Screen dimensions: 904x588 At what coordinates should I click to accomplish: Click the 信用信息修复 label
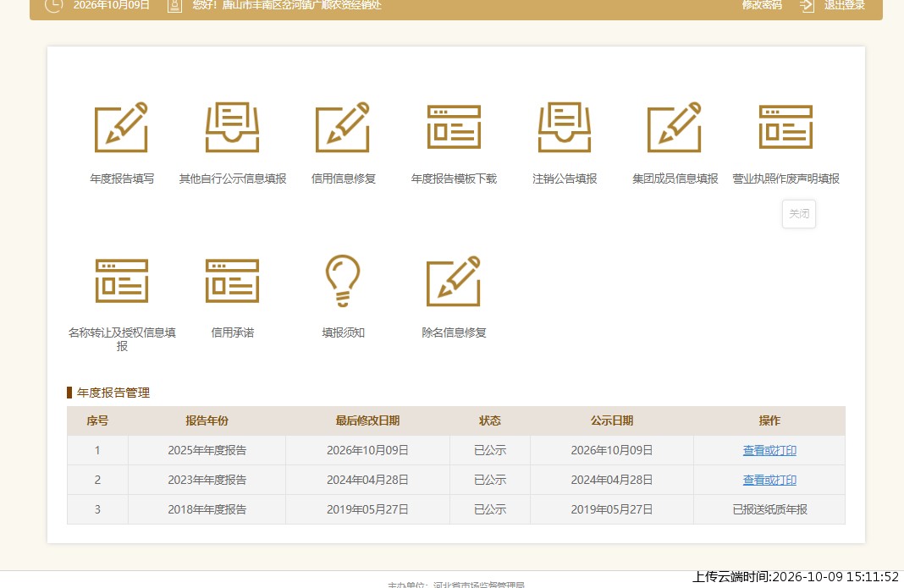click(343, 179)
